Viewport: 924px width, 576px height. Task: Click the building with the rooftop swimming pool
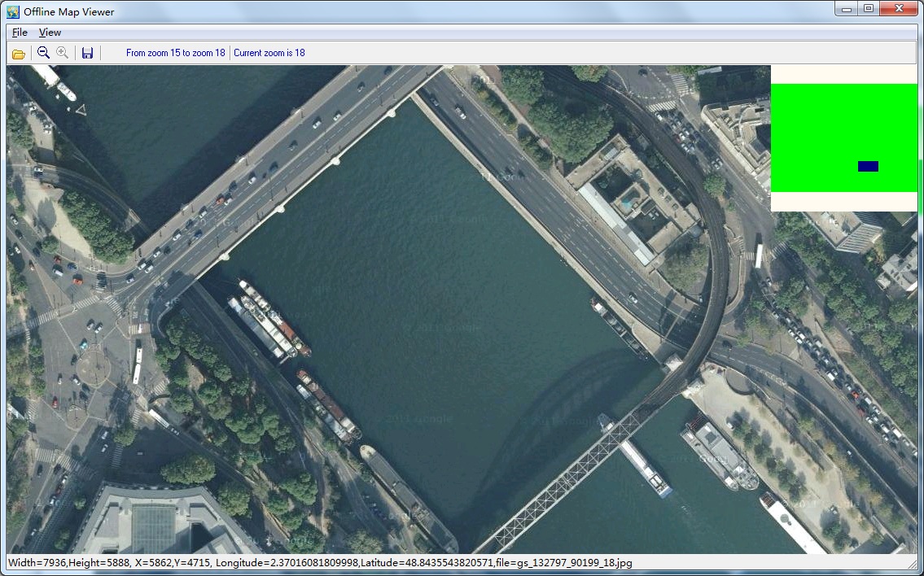click(627, 199)
